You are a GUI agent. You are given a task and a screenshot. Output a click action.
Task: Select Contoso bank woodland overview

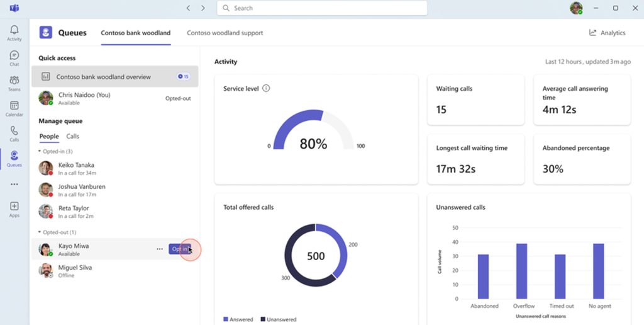coord(115,76)
